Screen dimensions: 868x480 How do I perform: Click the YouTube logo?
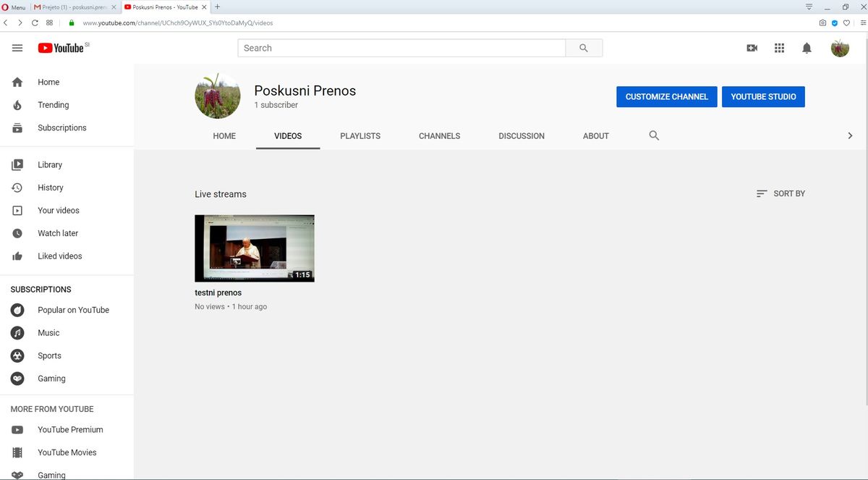(61, 48)
